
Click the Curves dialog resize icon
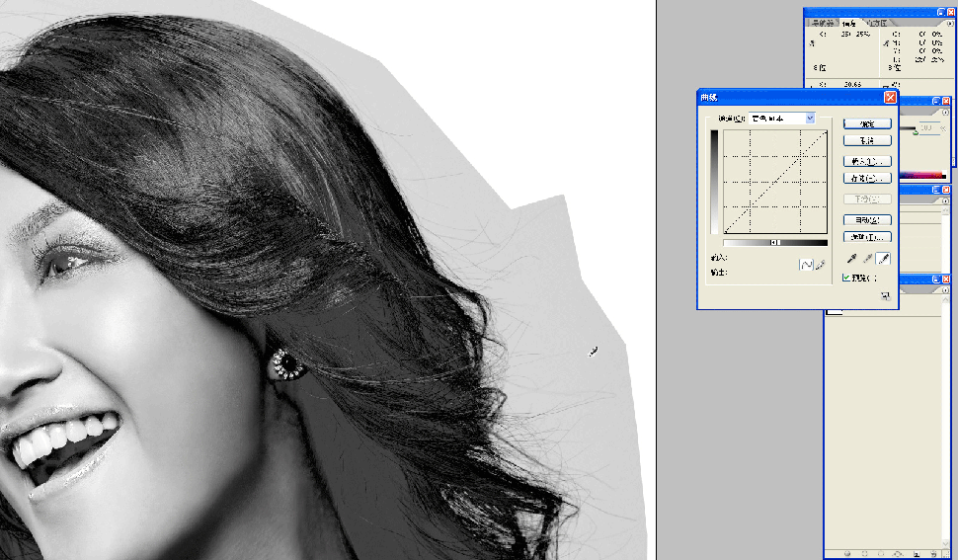point(885,295)
